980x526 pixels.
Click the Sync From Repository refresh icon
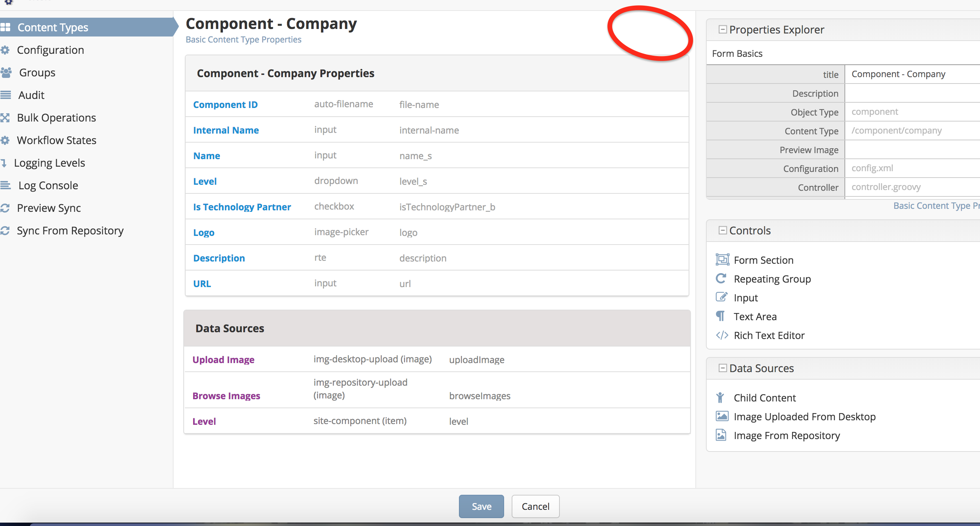[x=5, y=231]
